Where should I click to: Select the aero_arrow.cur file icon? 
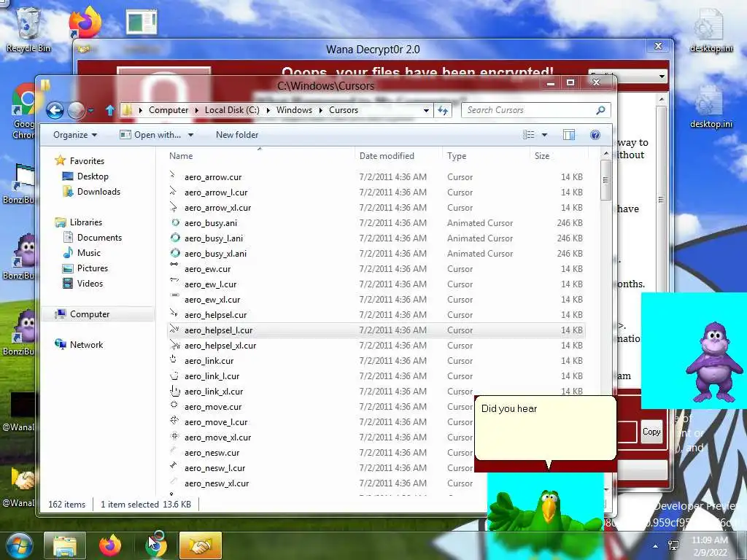click(174, 176)
